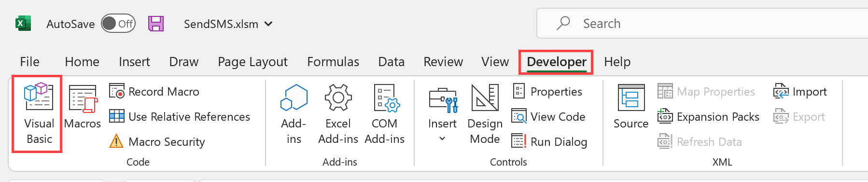Import XML data
This screenshot has width=868, height=182.
tap(800, 91)
